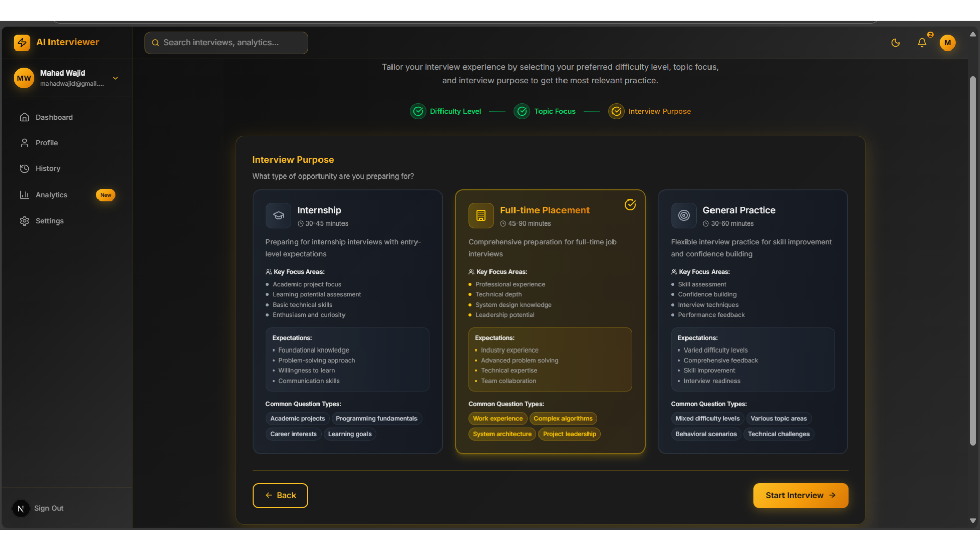This screenshot has height=551, width=980.
Task: Click the scrollbar up arrow
Action: click(x=973, y=34)
